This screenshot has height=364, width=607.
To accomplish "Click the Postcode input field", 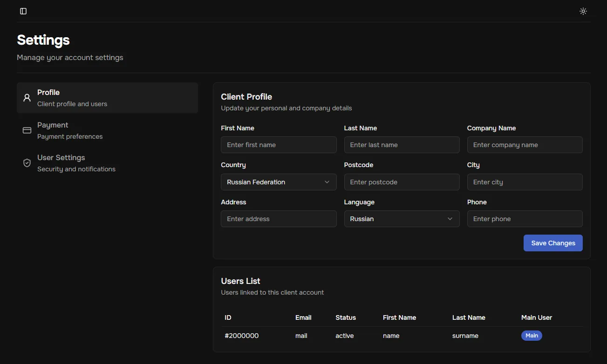I will (x=401, y=182).
